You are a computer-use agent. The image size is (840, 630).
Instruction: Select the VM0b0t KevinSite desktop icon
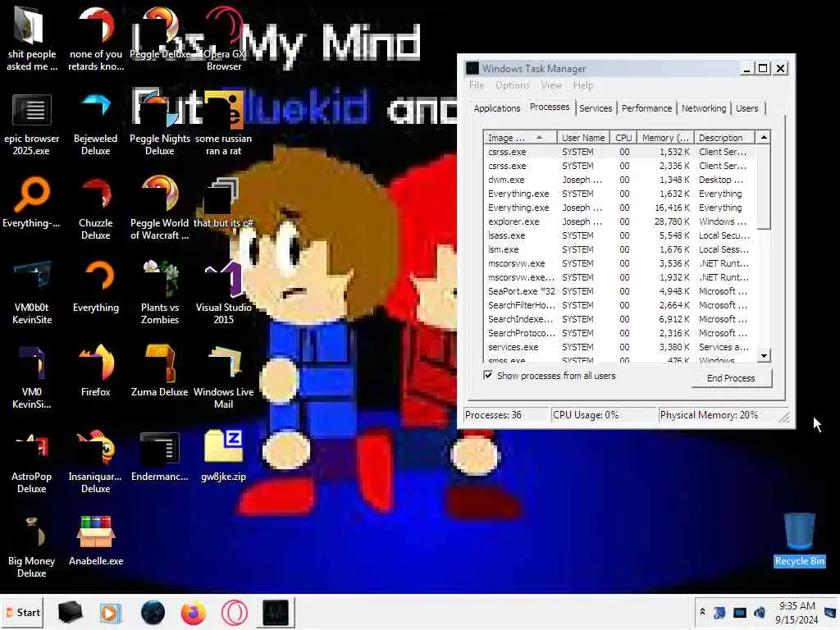(32, 293)
